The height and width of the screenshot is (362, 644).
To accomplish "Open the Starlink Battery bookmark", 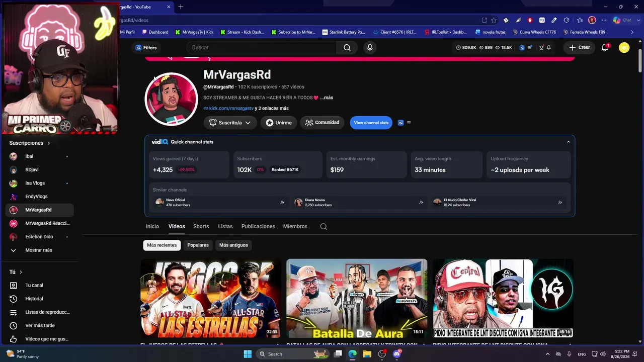I will [344, 32].
